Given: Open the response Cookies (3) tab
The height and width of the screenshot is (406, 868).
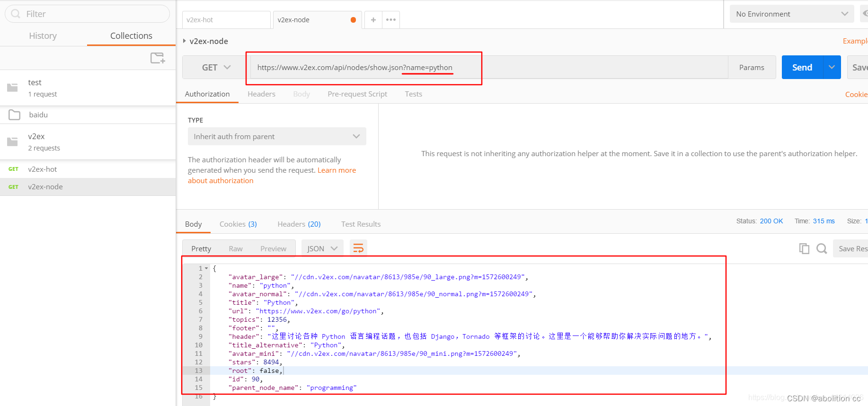Looking at the screenshot, I should (x=238, y=224).
